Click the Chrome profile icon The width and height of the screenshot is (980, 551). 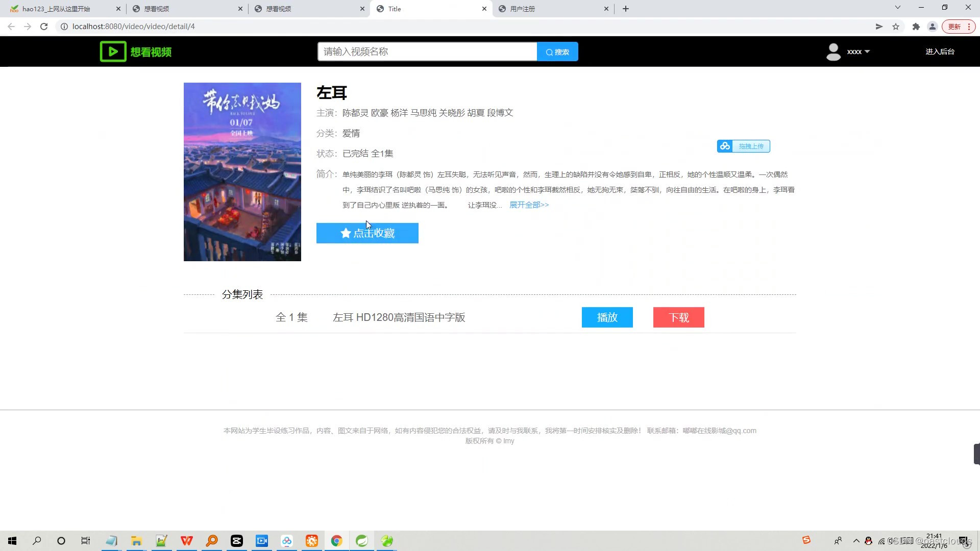pos(933,27)
